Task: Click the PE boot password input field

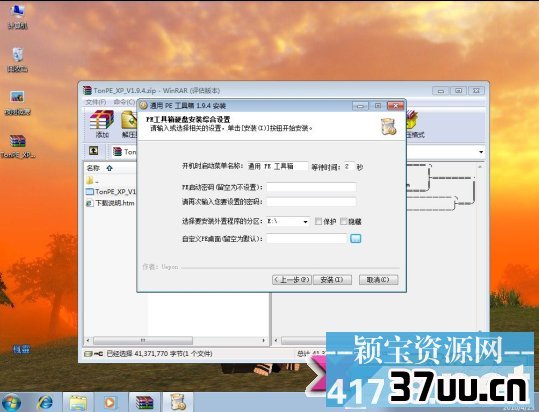Action: click(311, 187)
